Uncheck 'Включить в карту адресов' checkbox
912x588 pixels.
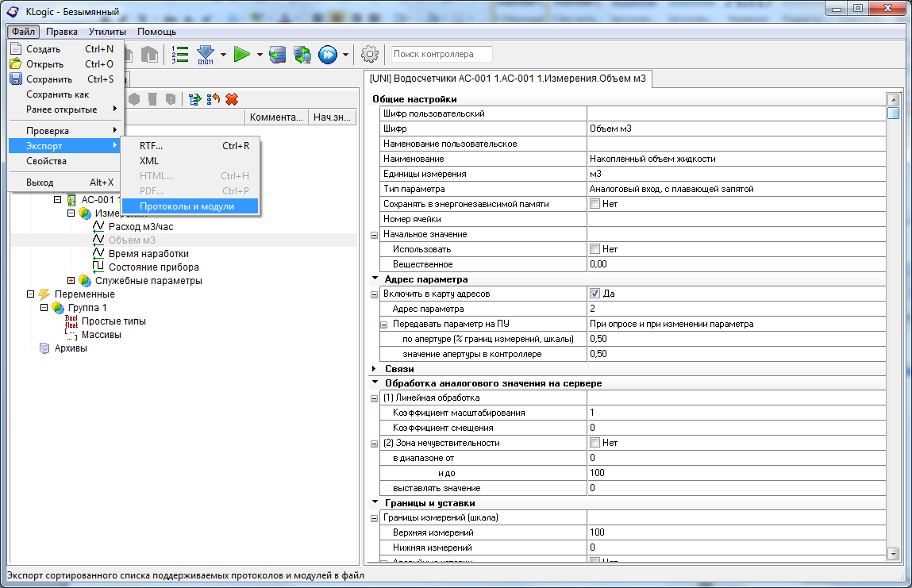pos(595,294)
